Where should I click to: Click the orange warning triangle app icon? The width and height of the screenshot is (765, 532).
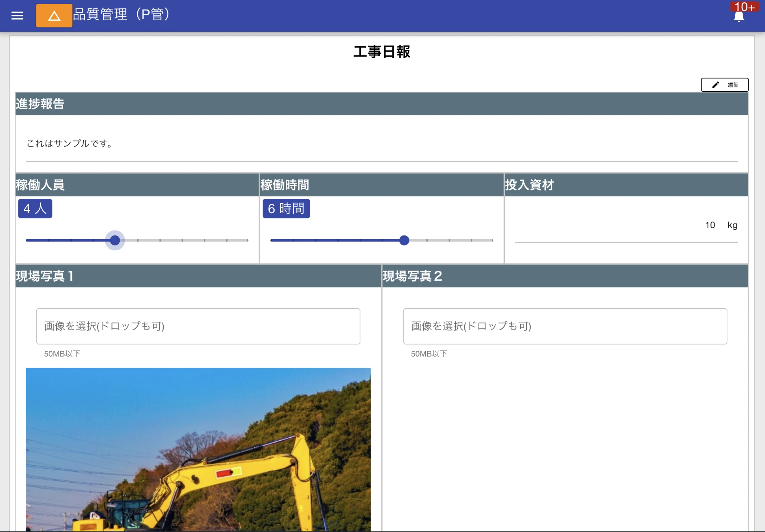[x=54, y=16]
